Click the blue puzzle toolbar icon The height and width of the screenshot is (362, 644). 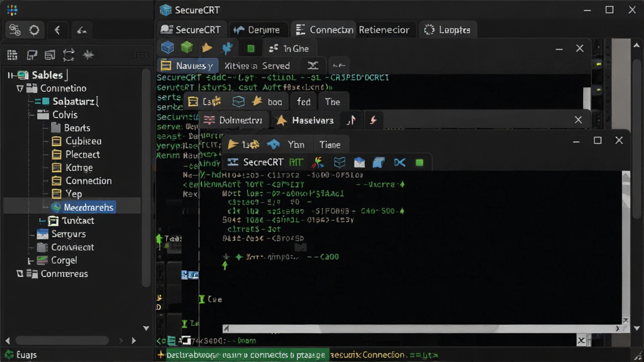click(x=227, y=48)
